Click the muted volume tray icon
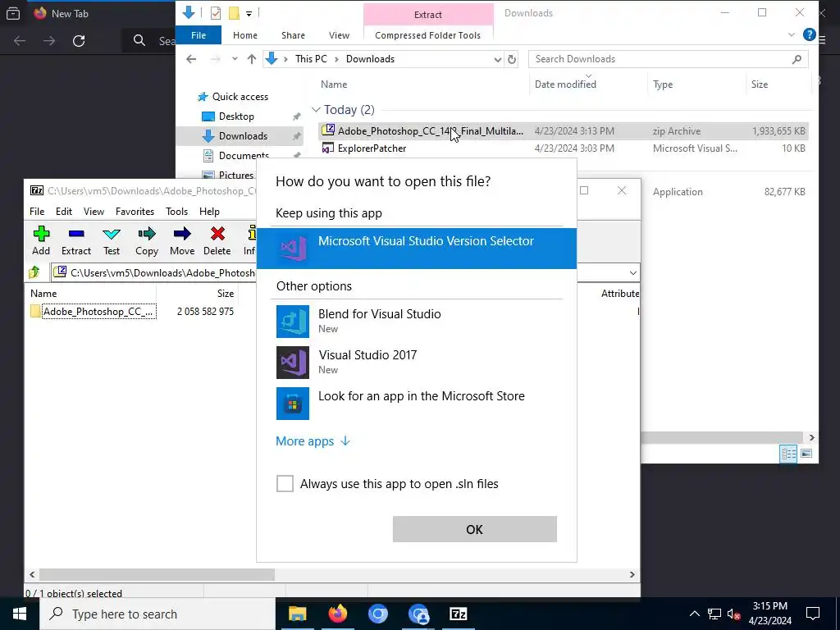 click(x=734, y=614)
